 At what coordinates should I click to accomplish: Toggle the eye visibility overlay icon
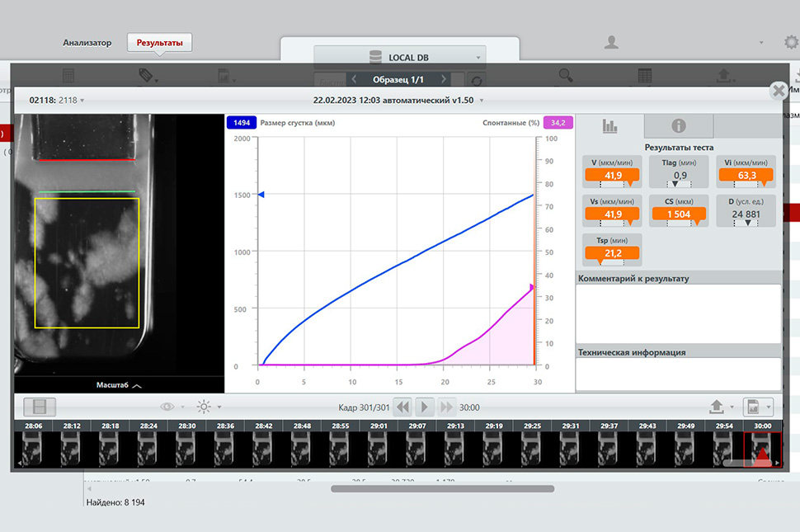[168, 407]
